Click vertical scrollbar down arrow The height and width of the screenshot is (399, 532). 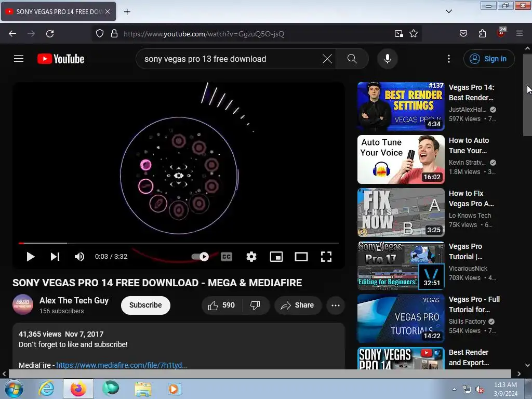[528, 365]
